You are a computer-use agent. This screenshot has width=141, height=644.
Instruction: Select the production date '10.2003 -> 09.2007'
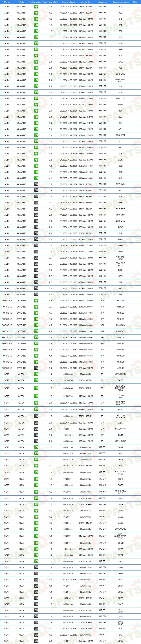[68, 301]
